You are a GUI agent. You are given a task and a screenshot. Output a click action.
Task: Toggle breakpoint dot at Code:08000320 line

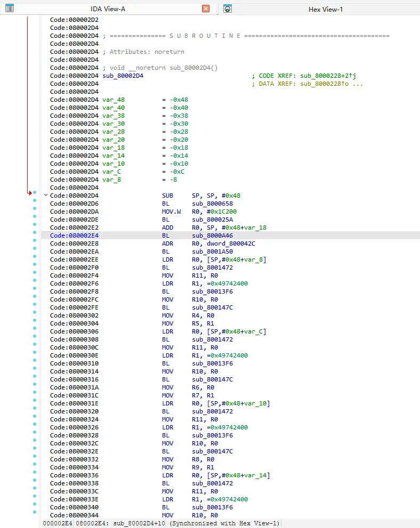pos(35,408)
